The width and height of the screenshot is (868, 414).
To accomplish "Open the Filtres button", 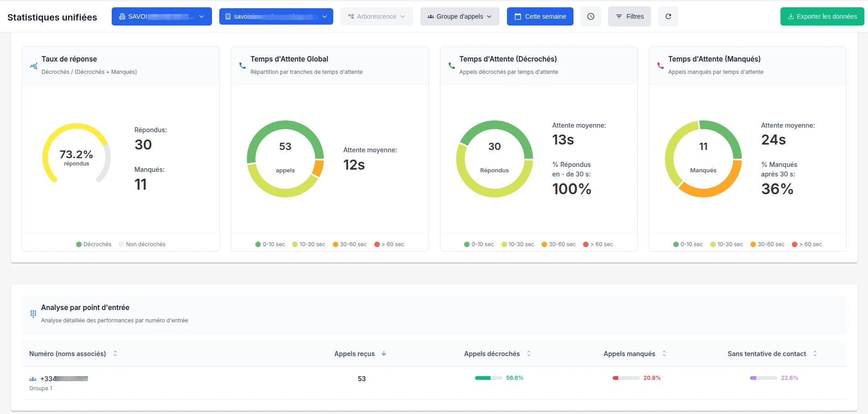I will 629,16.
